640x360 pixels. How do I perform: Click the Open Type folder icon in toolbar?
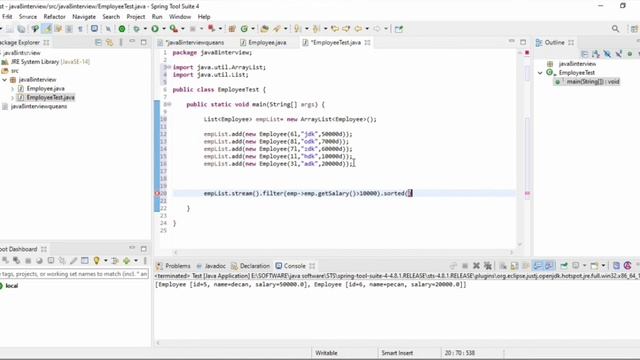264,29
